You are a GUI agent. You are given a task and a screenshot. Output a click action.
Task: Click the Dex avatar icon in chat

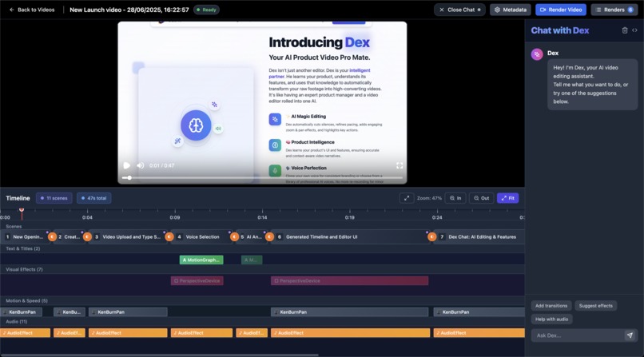[537, 54]
